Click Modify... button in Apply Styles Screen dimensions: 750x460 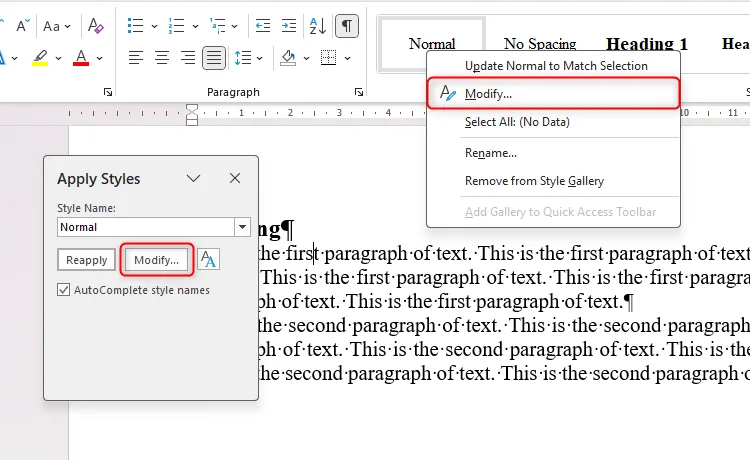click(x=156, y=260)
